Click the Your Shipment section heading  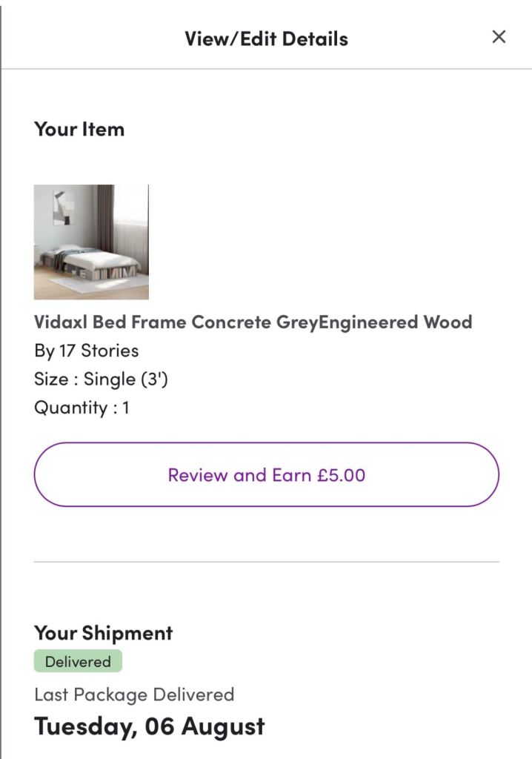103,633
